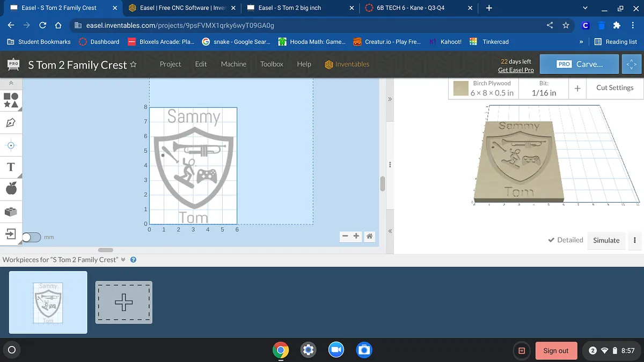Toggle the inch/mm unit switch
The image size is (644, 362).
(31, 237)
